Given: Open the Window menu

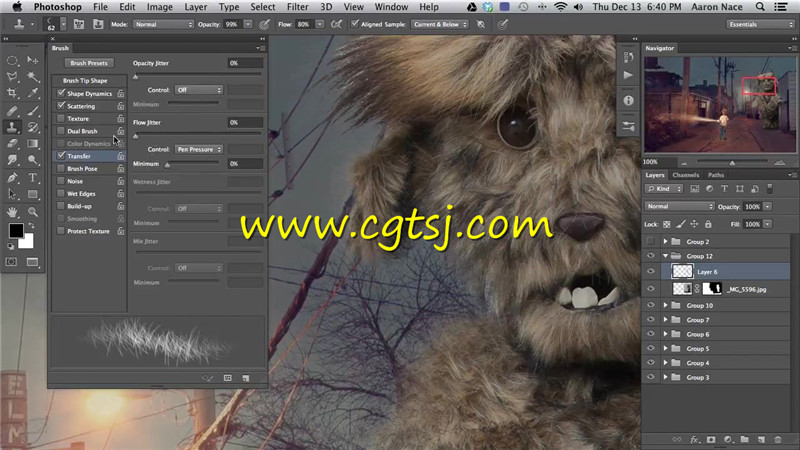Looking at the screenshot, I should click(391, 7).
